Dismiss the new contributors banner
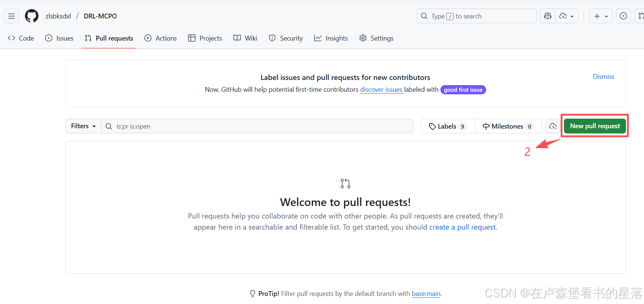Image resolution: width=644 pixels, height=304 pixels. [603, 77]
